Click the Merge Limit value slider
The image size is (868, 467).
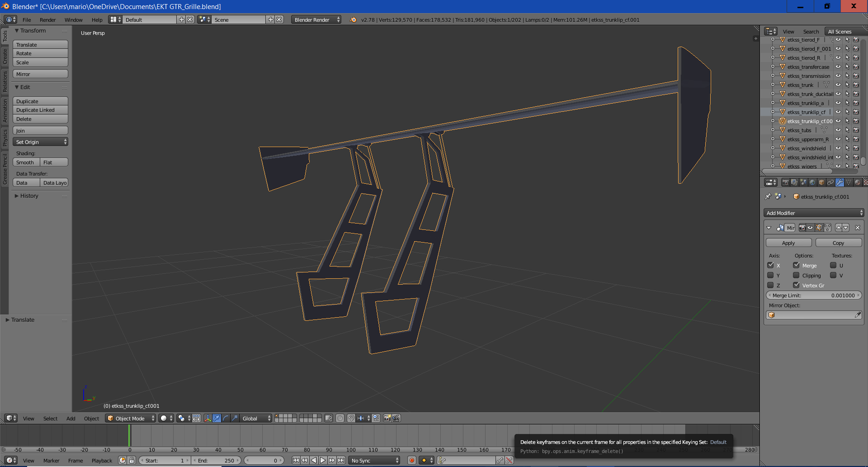pos(814,295)
